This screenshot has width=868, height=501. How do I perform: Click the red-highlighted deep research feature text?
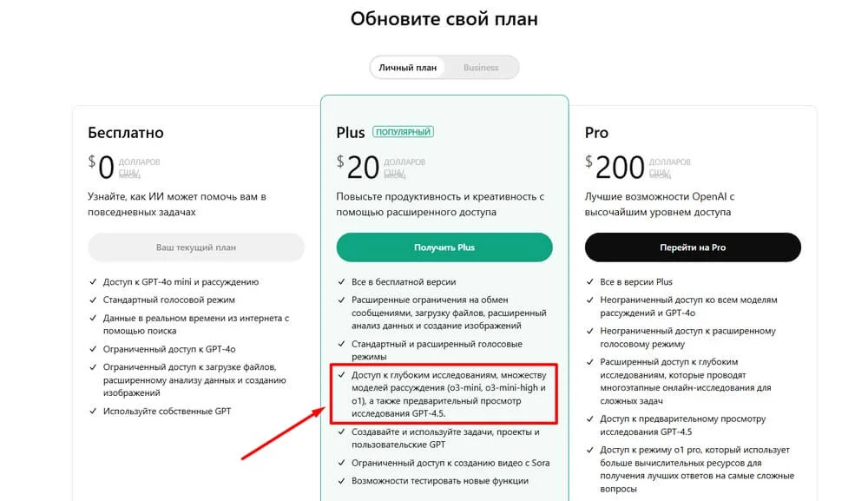pos(449,393)
